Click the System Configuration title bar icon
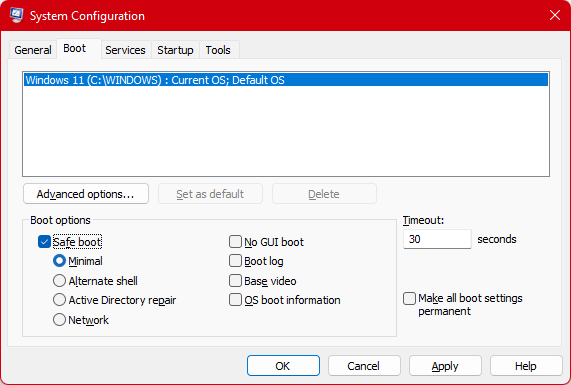Screen dimensions: 571x385 point(16,15)
